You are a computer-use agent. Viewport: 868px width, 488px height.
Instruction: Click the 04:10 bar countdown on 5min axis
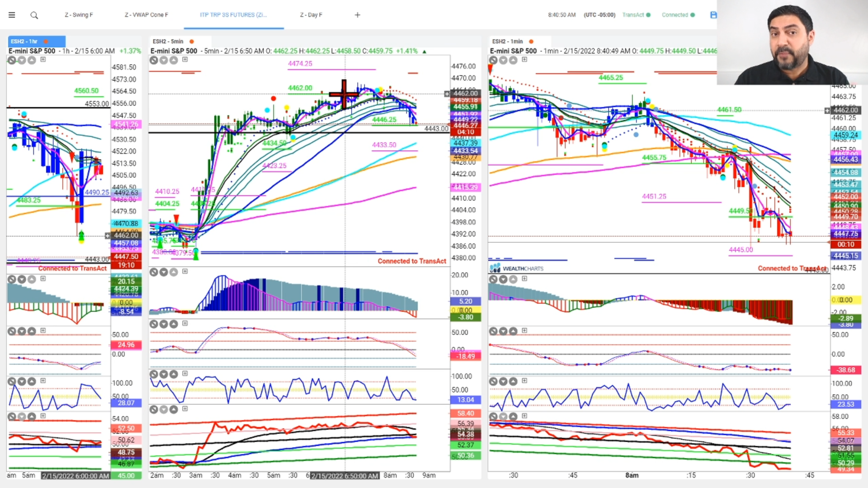click(466, 132)
